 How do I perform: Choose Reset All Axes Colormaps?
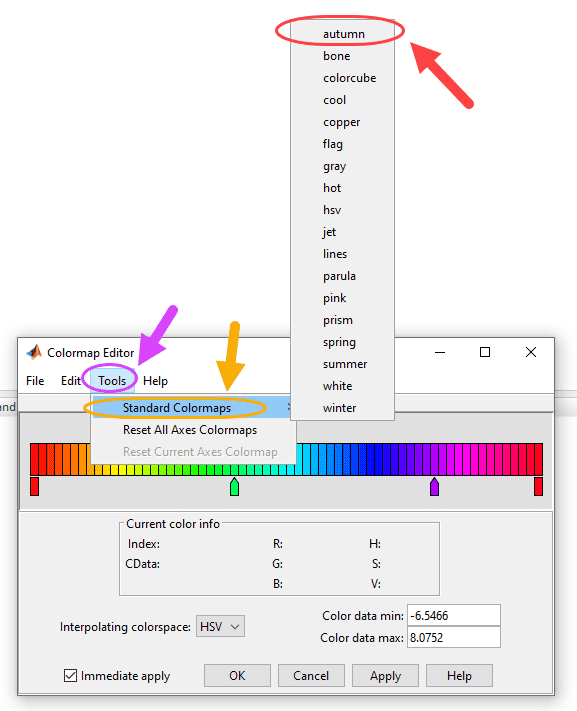(194, 430)
